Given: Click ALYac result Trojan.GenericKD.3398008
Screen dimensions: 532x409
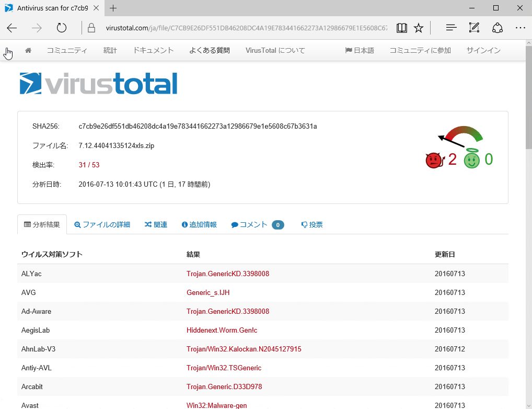Looking at the screenshot, I should point(228,274).
